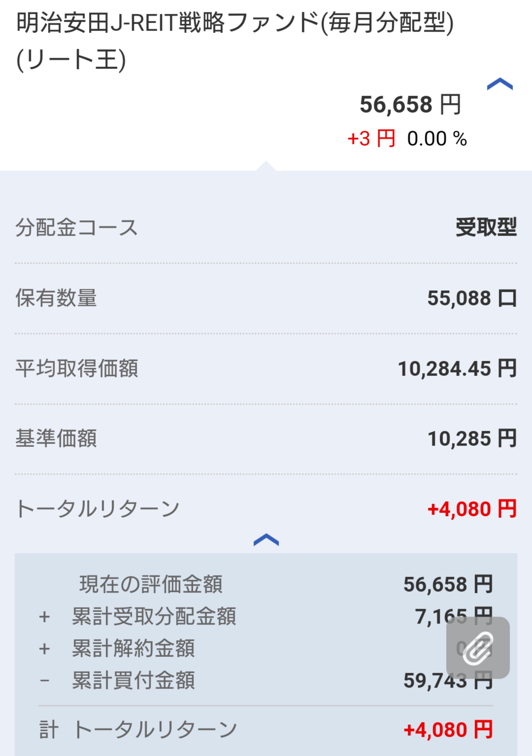The image size is (532, 756).
Task: Tap the 受取型 distribution course value
Action: tap(486, 227)
